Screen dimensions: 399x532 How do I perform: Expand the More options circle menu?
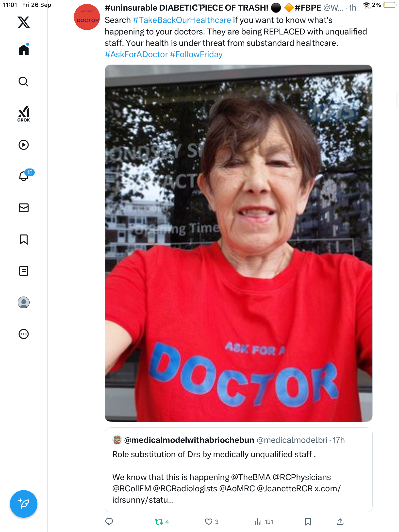click(x=24, y=334)
